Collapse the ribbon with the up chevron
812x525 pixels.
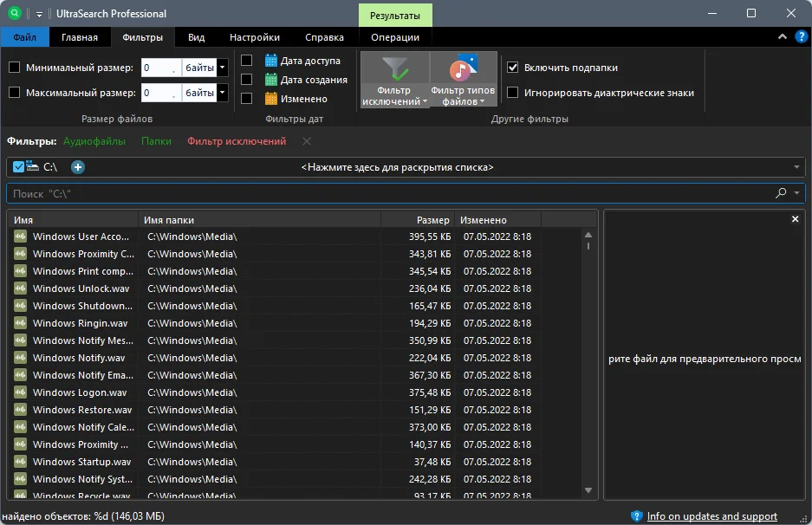coord(782,36)
